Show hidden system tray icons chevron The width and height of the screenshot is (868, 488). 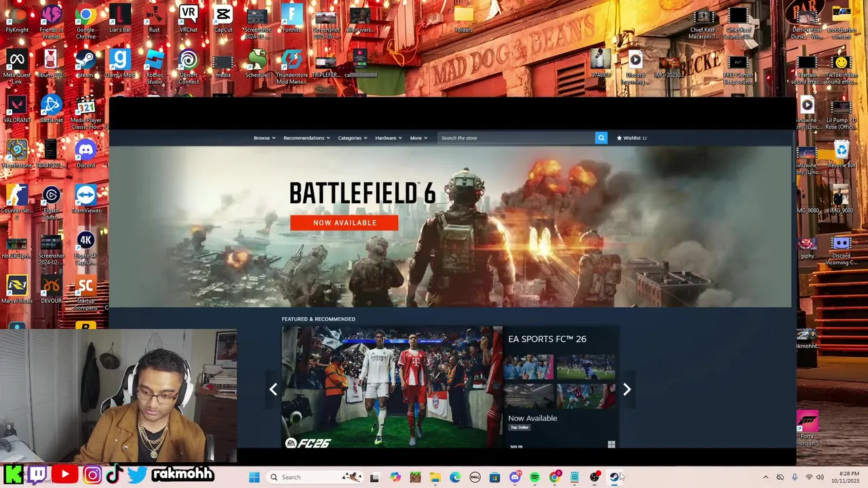click(x=766, y=477)
